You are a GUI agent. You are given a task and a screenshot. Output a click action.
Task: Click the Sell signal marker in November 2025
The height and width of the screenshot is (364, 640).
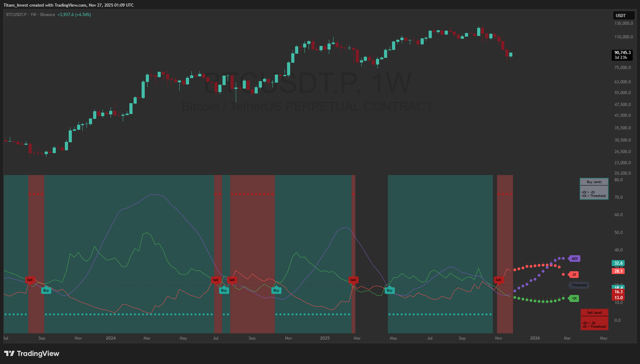tap(498, 280)
